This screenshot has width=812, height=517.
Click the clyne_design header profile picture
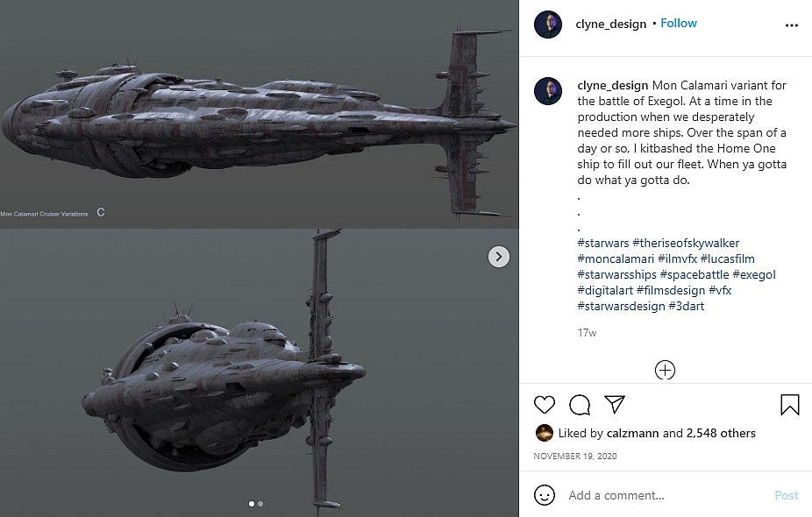tap(548, 25)
